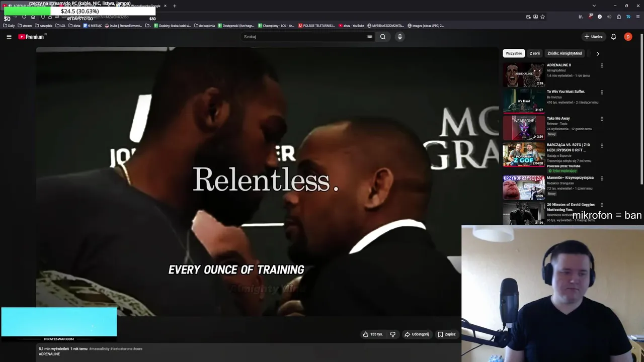Image resolution: width=644 pixels, height=362 pixels.
Task: Open the list-all-tabs chevron
Action: click(x=594, y=6)
